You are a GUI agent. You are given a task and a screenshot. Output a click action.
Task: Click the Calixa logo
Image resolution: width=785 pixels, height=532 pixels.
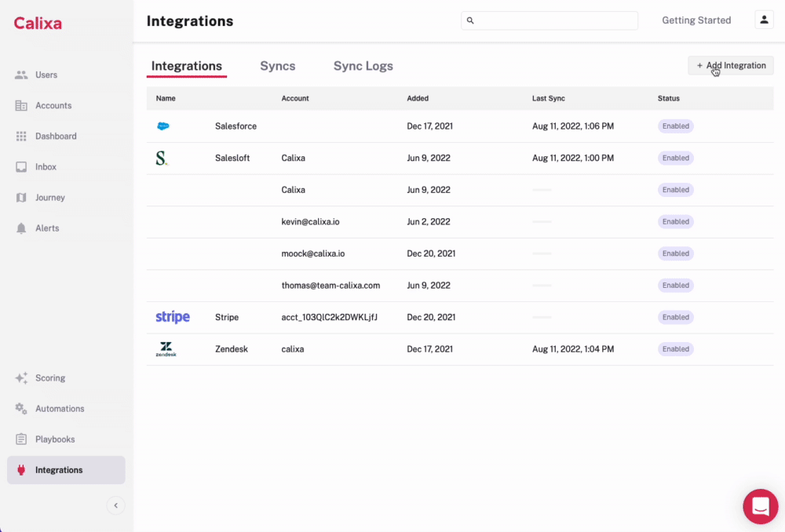[38, 23]
